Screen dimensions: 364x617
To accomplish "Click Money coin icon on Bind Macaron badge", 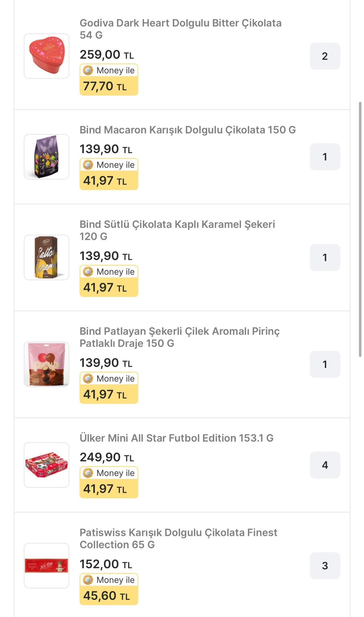I will [88, 165].
